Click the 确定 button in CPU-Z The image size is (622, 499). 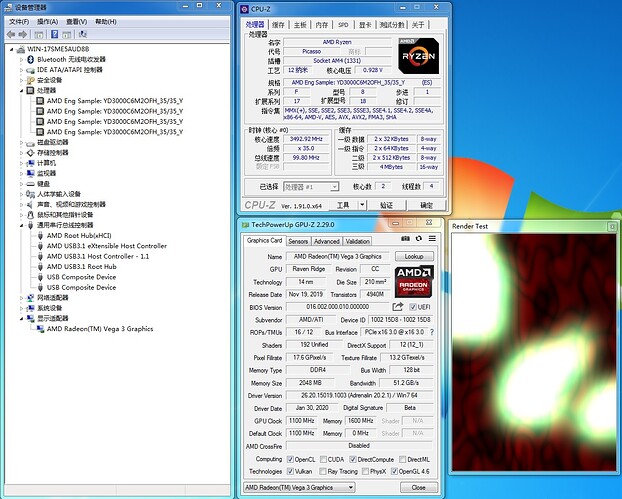426,205
